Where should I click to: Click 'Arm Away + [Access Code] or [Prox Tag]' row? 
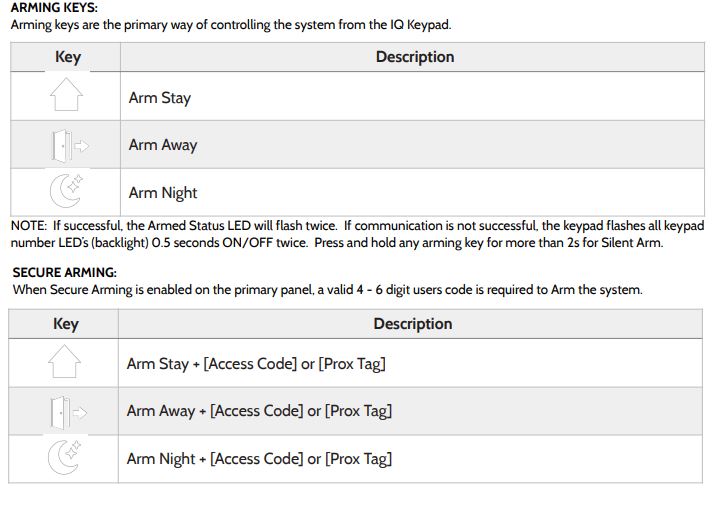click(356, 411)
